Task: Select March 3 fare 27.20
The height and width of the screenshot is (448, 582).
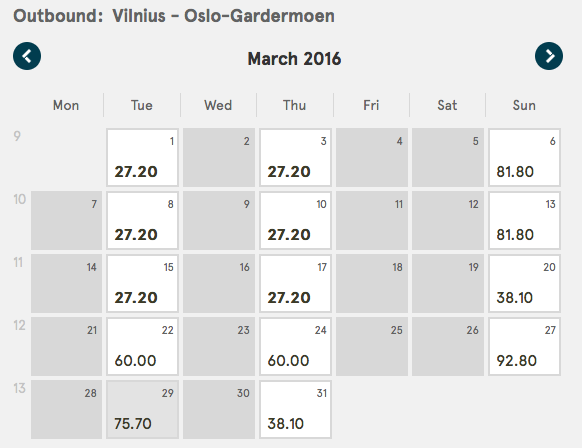Action: [x=295, y=157]
